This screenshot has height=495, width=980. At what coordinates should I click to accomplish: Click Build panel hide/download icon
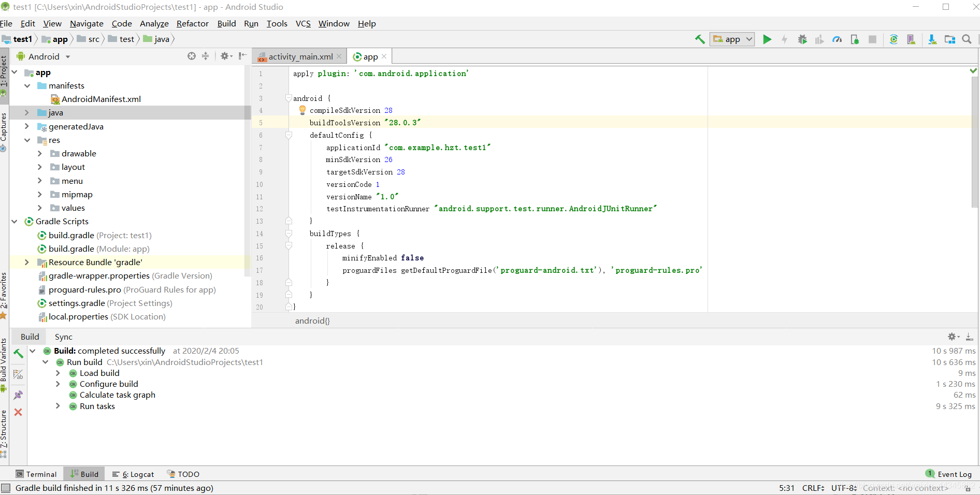(969, 337)
